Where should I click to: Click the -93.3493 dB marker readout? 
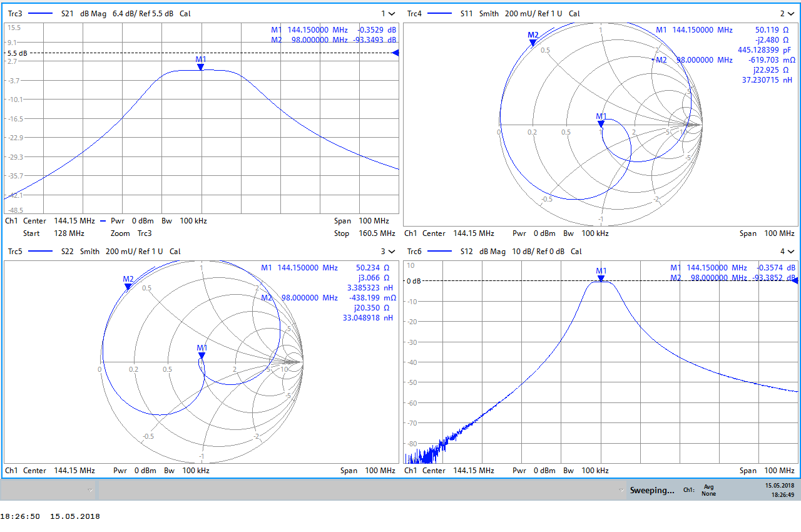[x=374, y=39]
